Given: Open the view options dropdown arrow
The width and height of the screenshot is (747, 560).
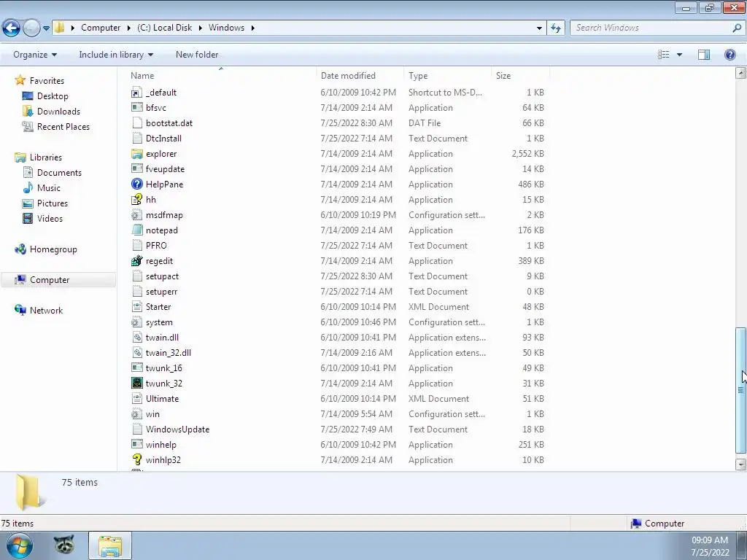Looking at the screenshot, I should pos(679,55).
